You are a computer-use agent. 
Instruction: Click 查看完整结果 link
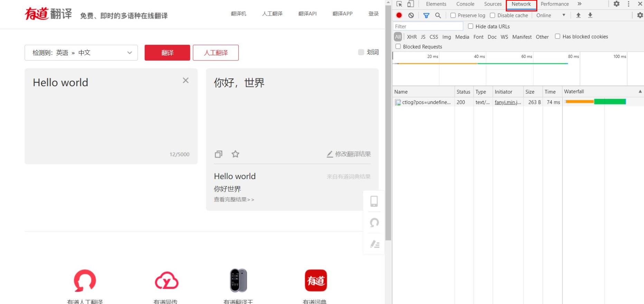(234, 199)
